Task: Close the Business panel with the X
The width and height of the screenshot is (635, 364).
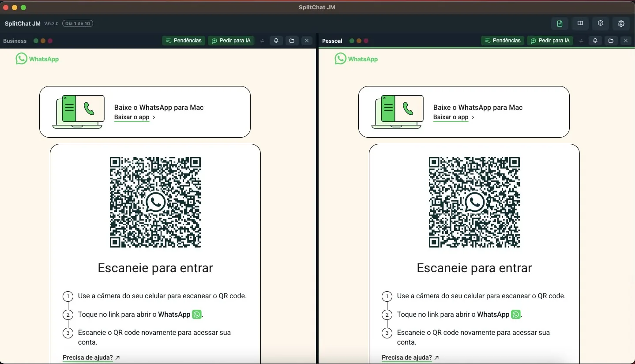Action: pyautogui.click(x=307, y=41)
